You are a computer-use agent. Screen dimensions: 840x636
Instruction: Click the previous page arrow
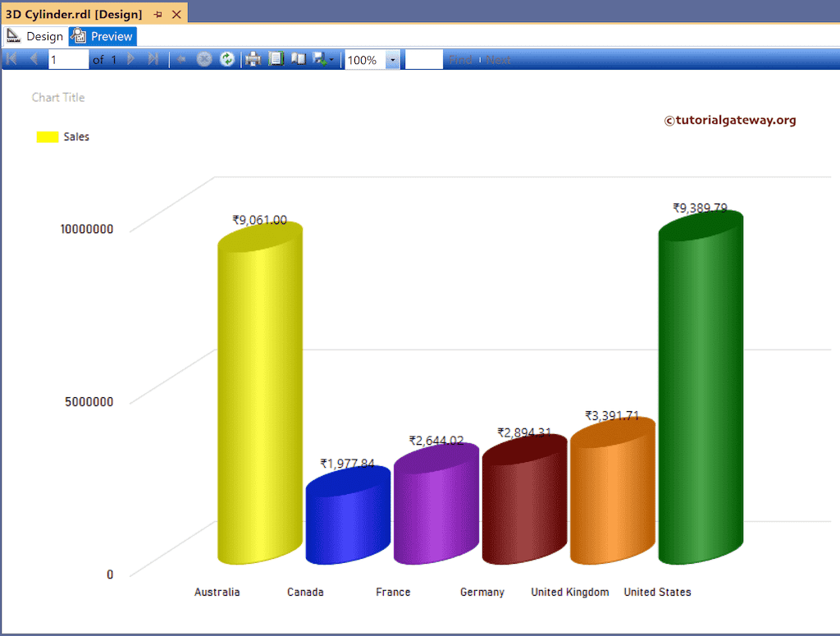[34, 58]
